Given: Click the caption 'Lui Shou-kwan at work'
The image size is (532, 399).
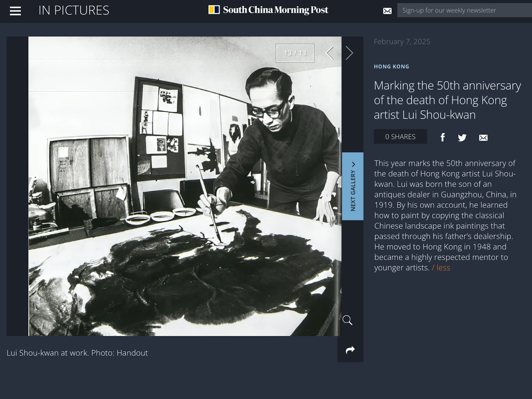Looking at the screenshot, I should pos(48,353).
